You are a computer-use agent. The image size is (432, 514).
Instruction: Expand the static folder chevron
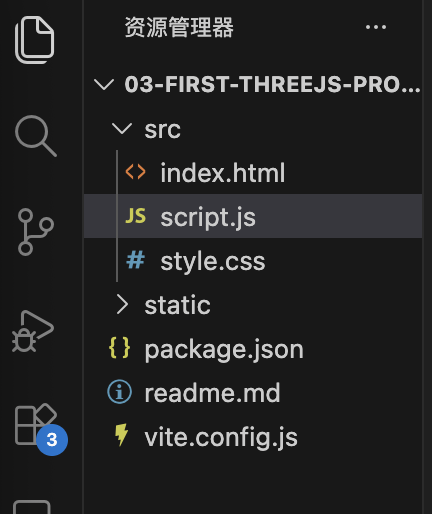[x=122, y=305]
